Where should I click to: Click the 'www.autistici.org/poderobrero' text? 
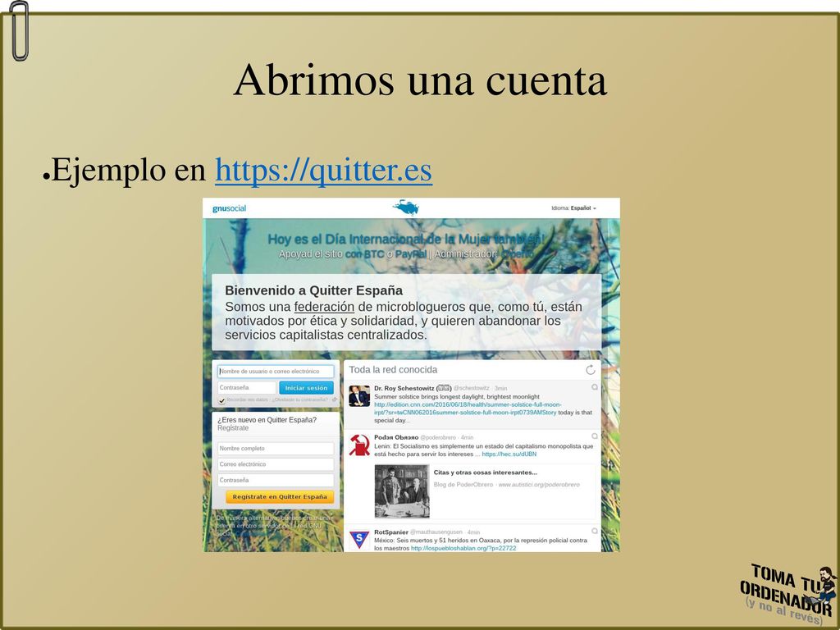pos(539,484)
